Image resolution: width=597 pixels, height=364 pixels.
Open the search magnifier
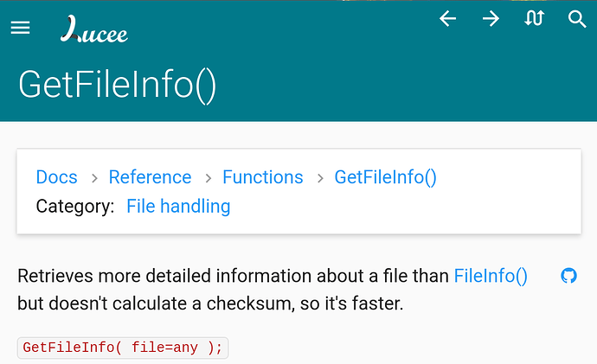pyautogui.click(x=577, y=19)
